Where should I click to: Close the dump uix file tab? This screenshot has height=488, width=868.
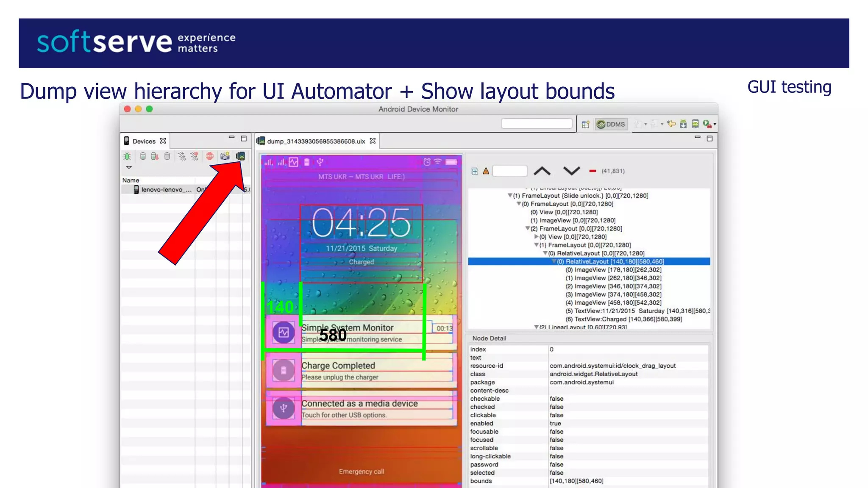pos(373,141)
